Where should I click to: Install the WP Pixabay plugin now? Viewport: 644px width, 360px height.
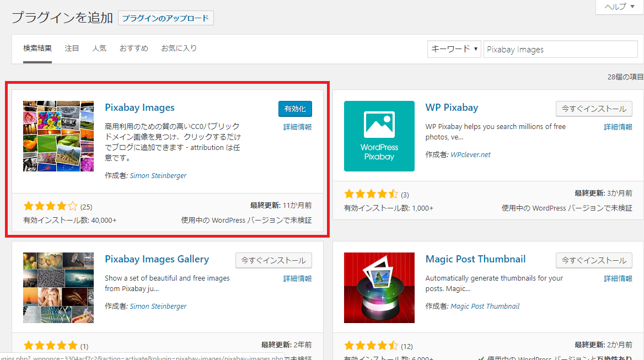click(x=594, y=109)
